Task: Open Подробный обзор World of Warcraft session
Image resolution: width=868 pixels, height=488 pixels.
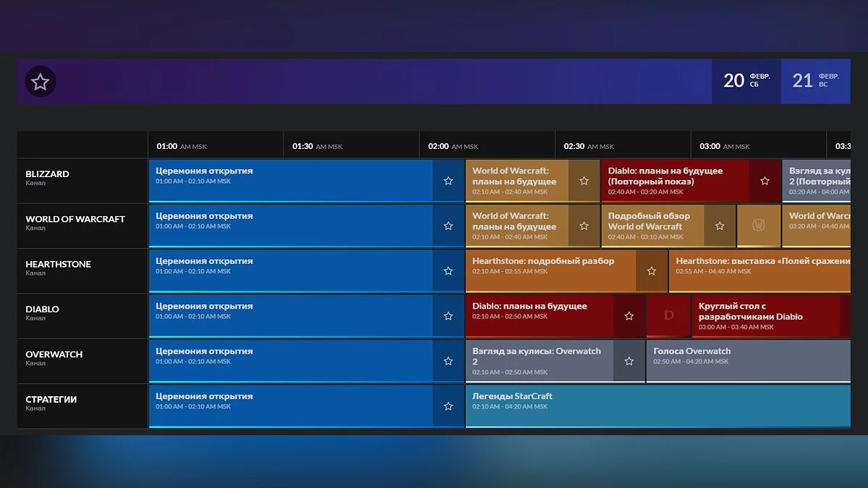Action: (652, 226)
